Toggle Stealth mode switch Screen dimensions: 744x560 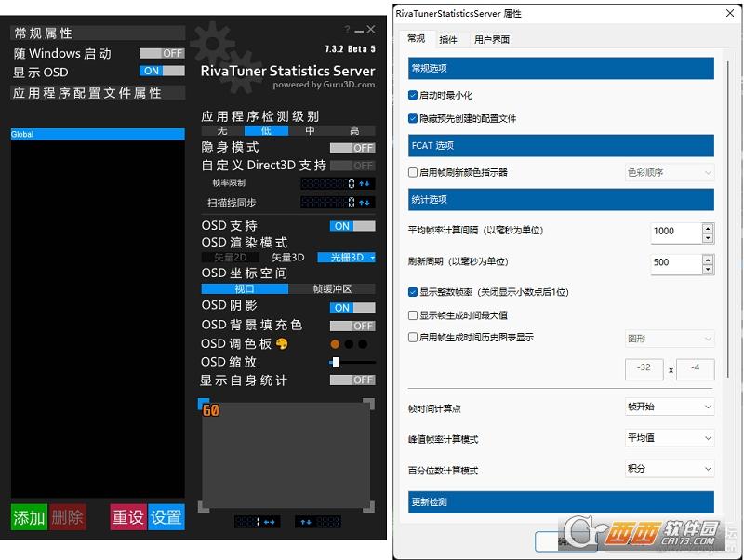tap(352, 148)
